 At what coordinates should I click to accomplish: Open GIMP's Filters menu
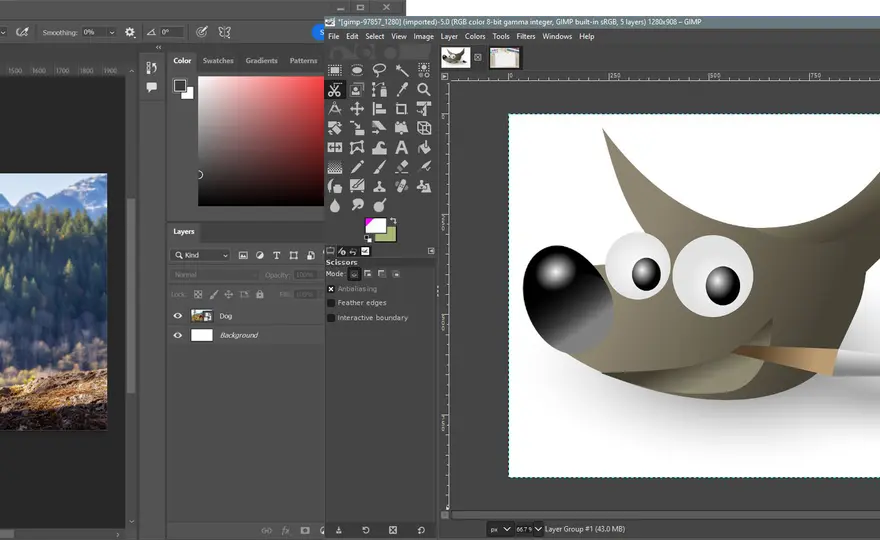click(x=526, y=36)
